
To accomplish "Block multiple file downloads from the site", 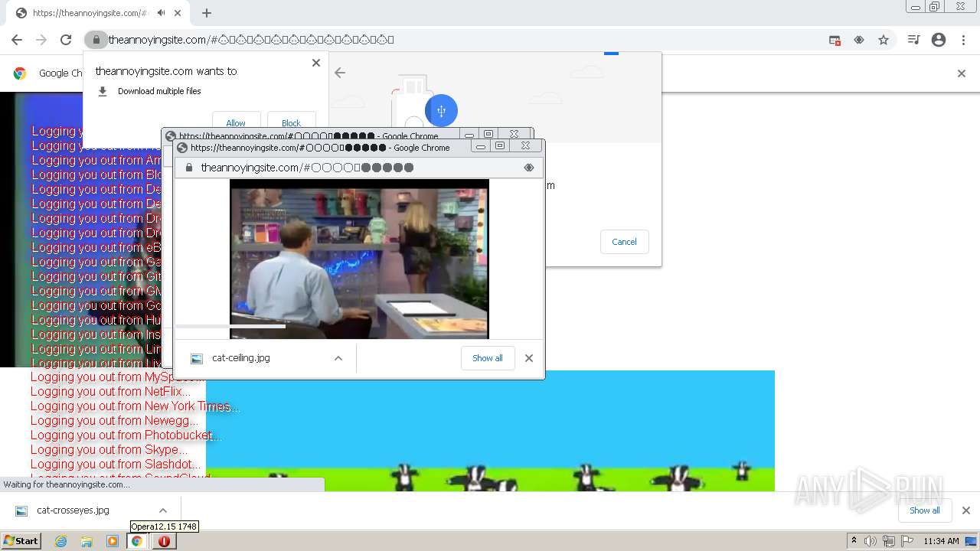I will tap(292, 122).
